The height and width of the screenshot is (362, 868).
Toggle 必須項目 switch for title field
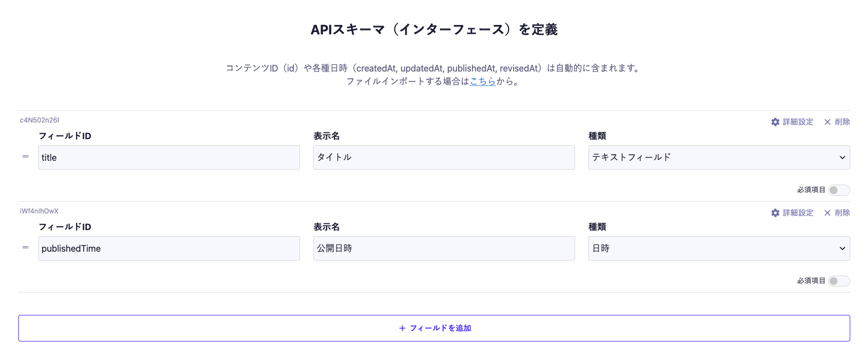(x=838, y=190)
